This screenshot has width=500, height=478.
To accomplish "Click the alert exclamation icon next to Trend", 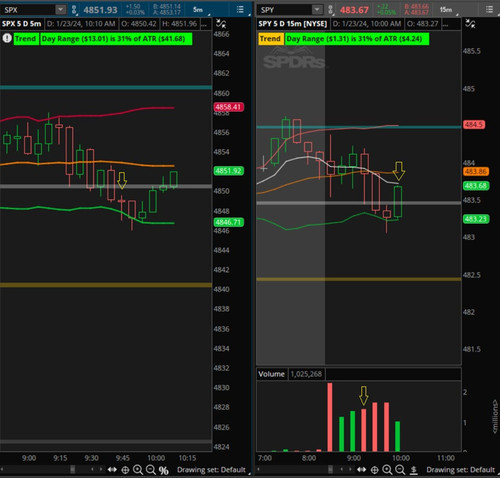I will click(7, 38).
